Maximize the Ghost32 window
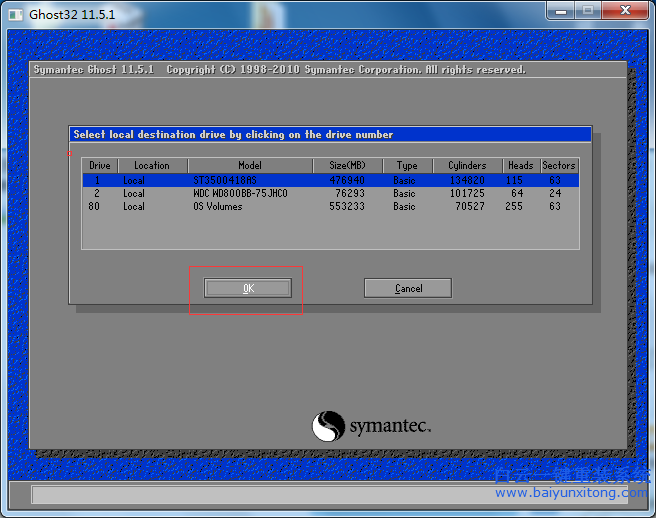 click(588, 11)
